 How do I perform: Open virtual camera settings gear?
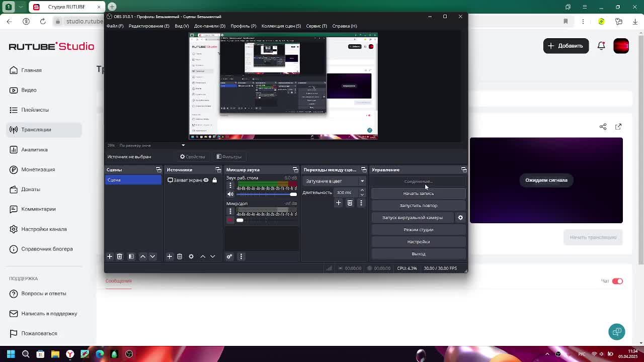click(460, 218)
